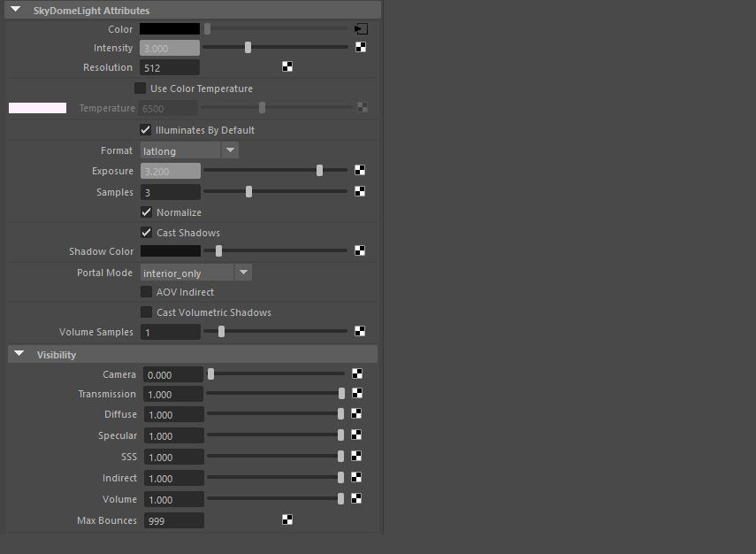Click the Exposure checker map icon

pyautogui.click(x=360, y=171)
